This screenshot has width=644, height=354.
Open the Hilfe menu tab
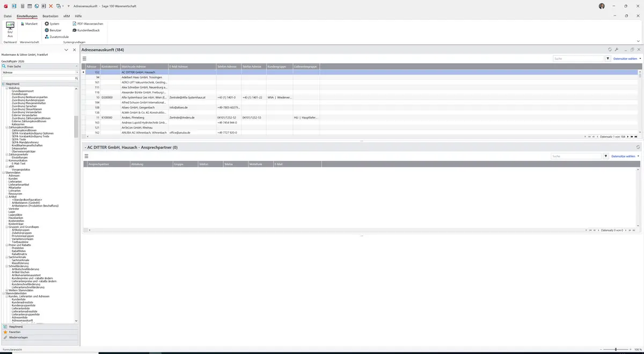point(78,16)
